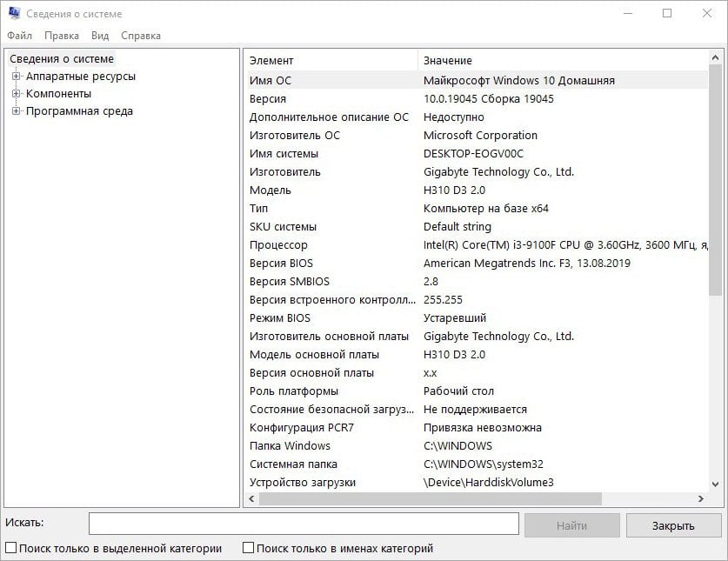728x561 pixels.
Task: Click the horizontal scrollbar left arrow
Action: [x=250, y=499]
